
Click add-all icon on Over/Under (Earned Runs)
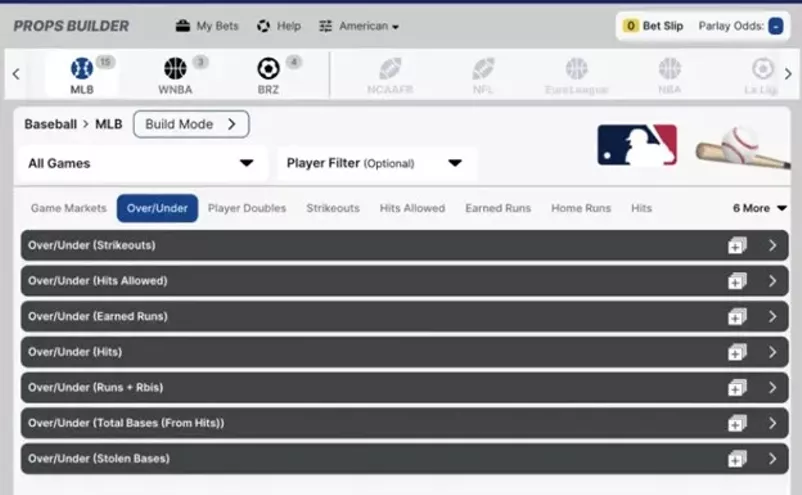(737, 317)
